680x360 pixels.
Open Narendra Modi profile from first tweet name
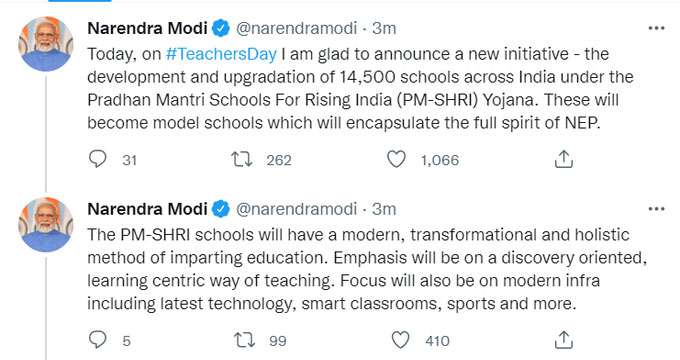point(147,28)
